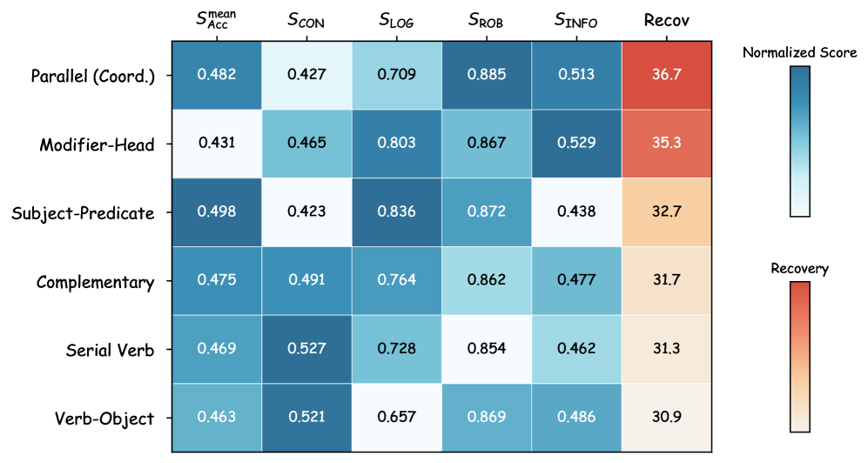Viewport: 868px width, 463px height.
Task: Click the Normalized Score legend title
Action: (x=799, y=53)
